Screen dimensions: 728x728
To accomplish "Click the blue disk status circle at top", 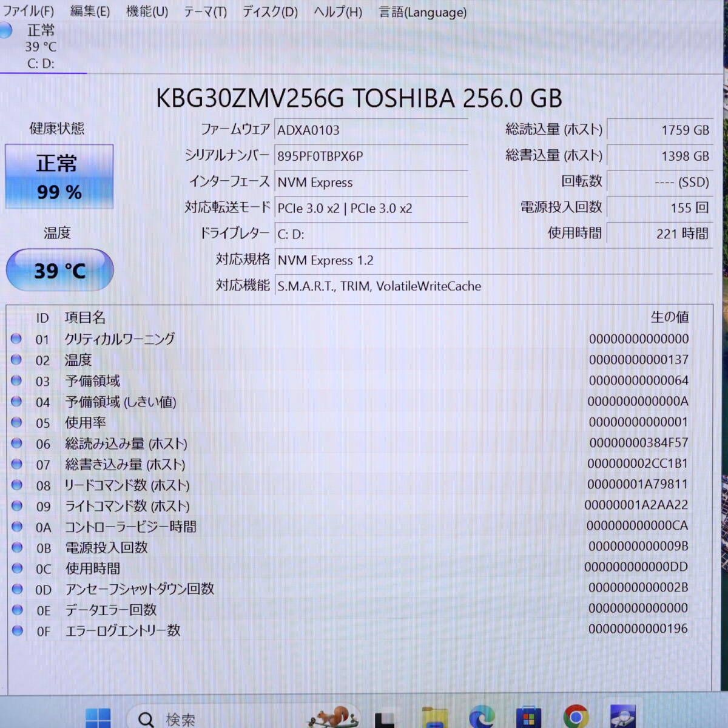I will click(x=6, y=30).
